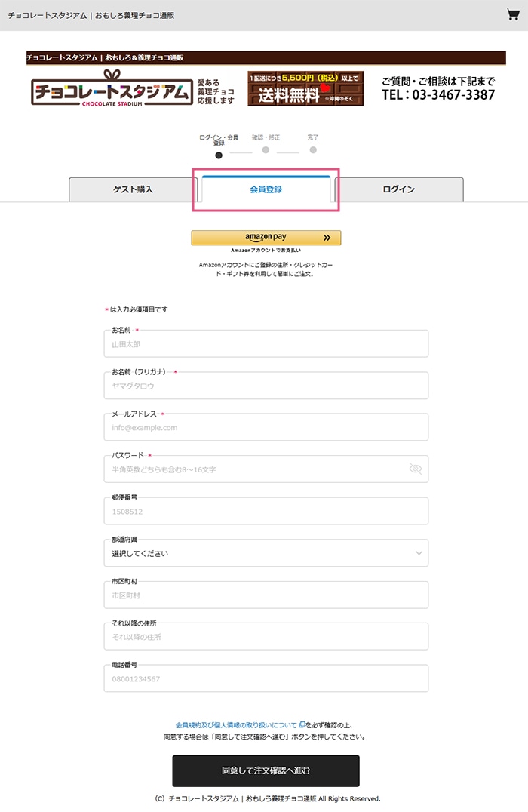Focus the 電話番号 phone number field

click(x=266, y=679)
